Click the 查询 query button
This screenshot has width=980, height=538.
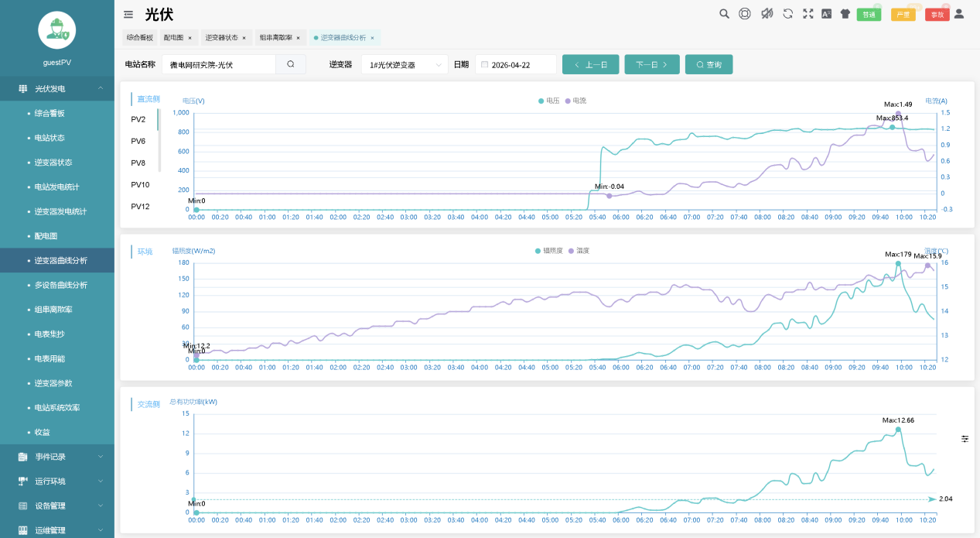pos(709,65)
